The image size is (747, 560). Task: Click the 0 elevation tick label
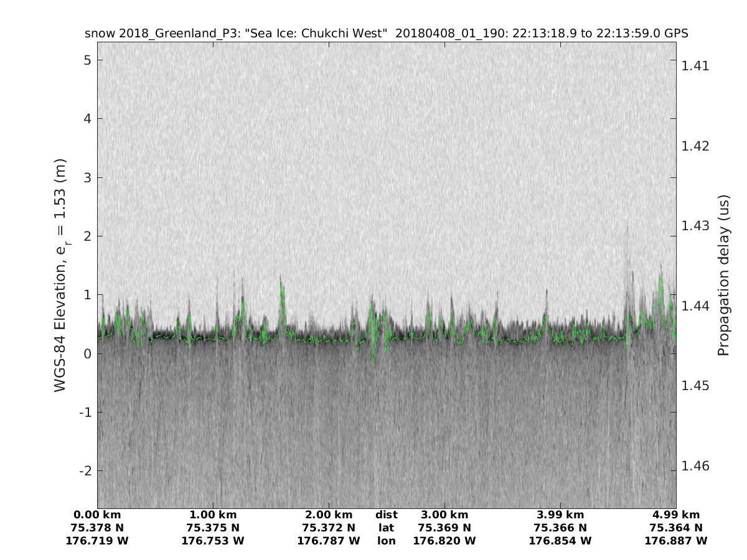pyautogui.click(x=88, y=353)
